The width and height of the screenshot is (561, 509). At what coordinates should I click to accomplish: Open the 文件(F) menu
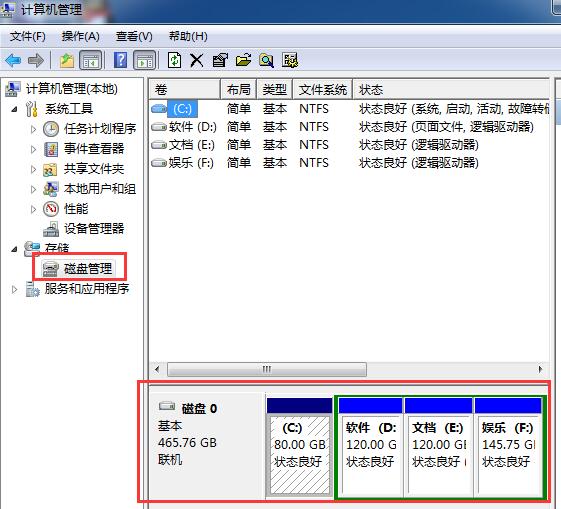pos(28,36)
